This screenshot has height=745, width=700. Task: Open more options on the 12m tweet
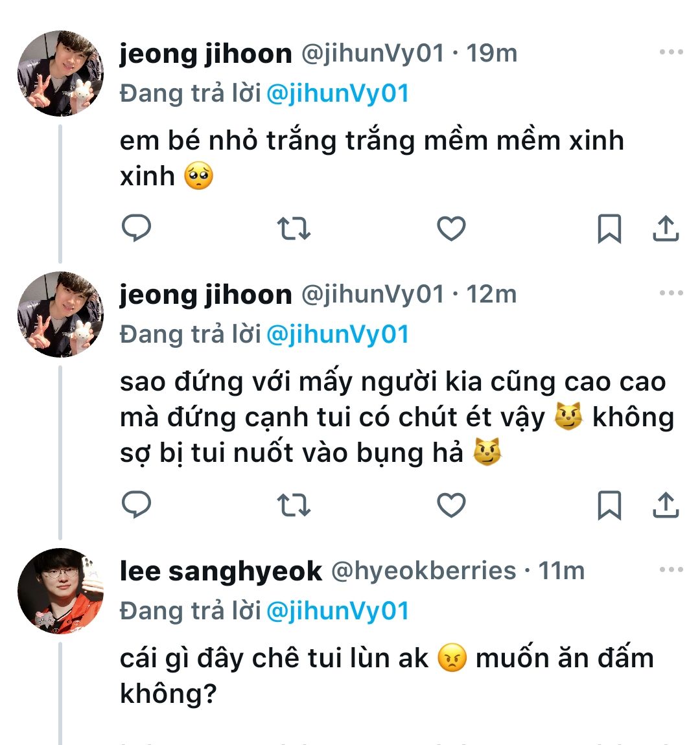(x=671, y=293)
